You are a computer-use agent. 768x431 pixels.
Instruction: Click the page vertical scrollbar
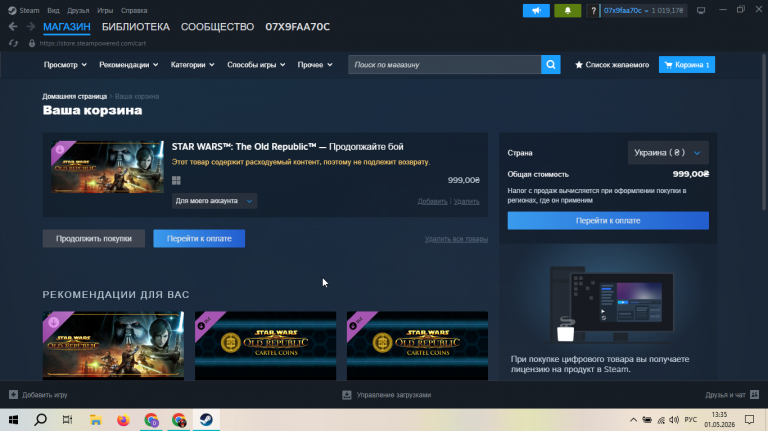tap(764, 132)
